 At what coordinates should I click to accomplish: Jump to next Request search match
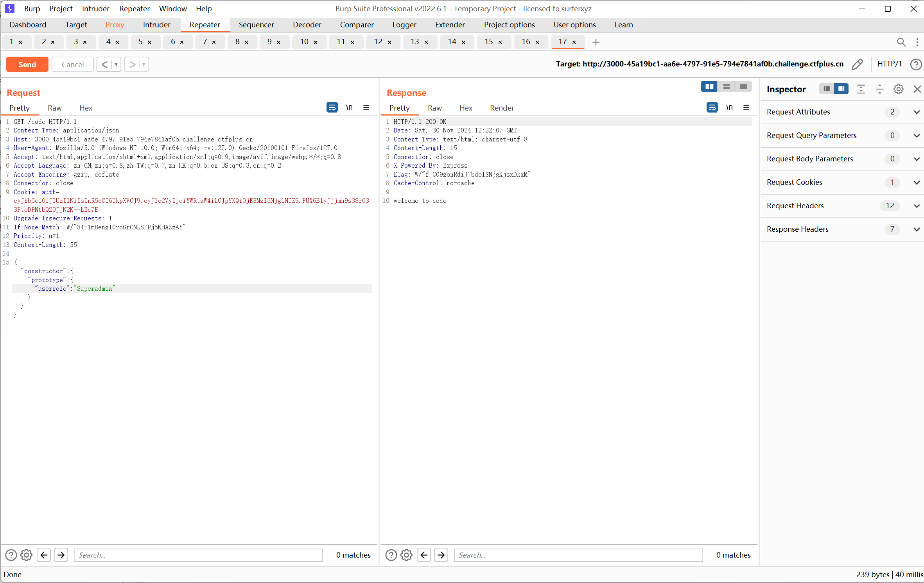click(x=61, y=555)
